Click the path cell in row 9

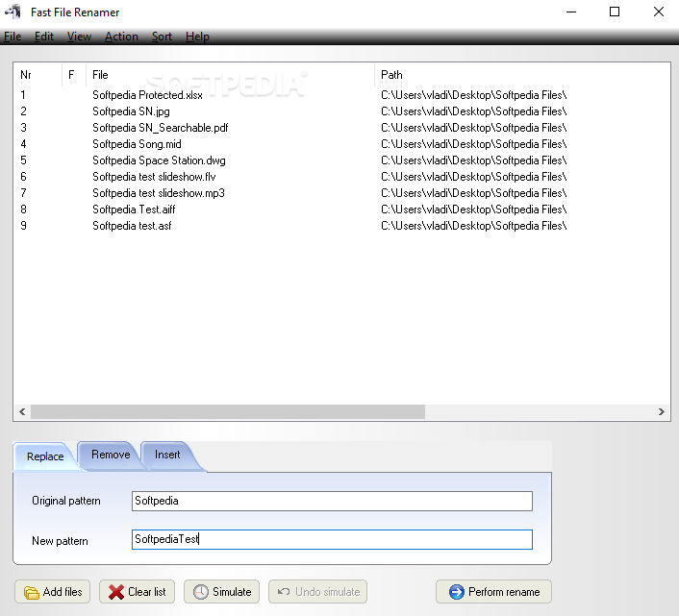(474, 226)
